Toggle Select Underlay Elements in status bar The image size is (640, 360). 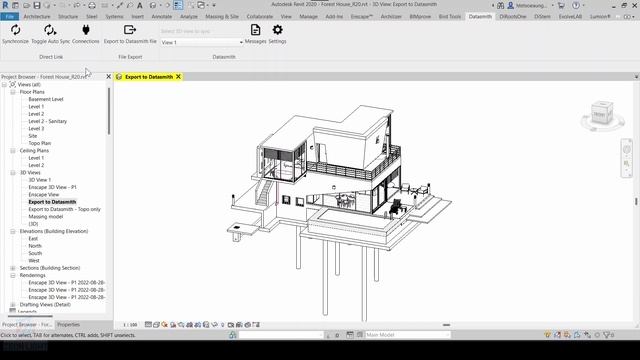coord(558,335)
